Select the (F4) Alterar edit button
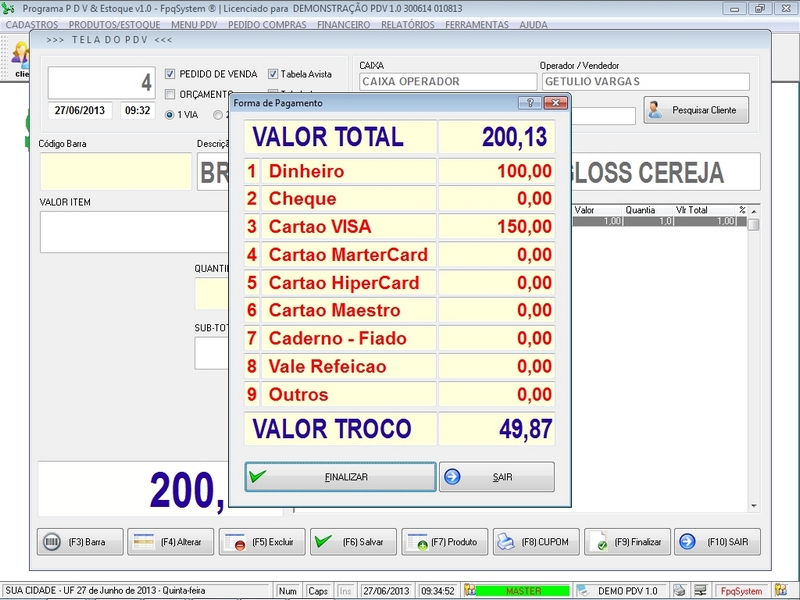The width and height of the screenshot is (800, 600). click(172, 542)
